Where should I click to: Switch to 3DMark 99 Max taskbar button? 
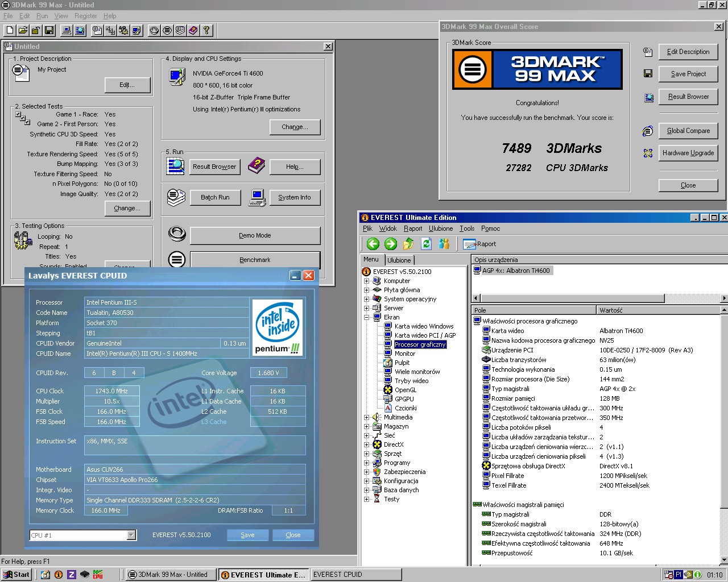[x=170, y=575]
